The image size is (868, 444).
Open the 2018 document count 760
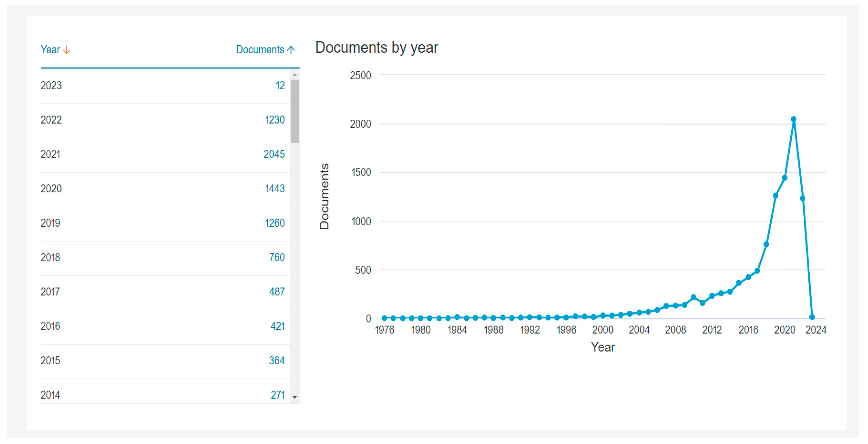[x=277, y=257]
